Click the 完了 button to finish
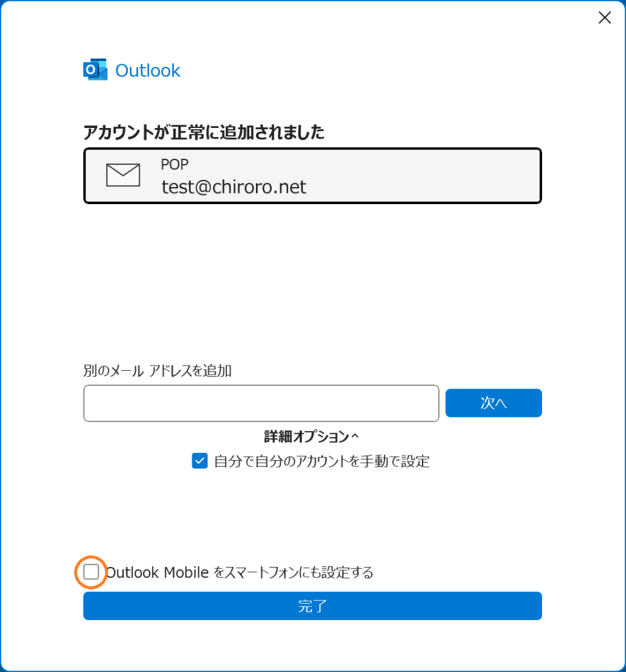 tap(312, 606)
